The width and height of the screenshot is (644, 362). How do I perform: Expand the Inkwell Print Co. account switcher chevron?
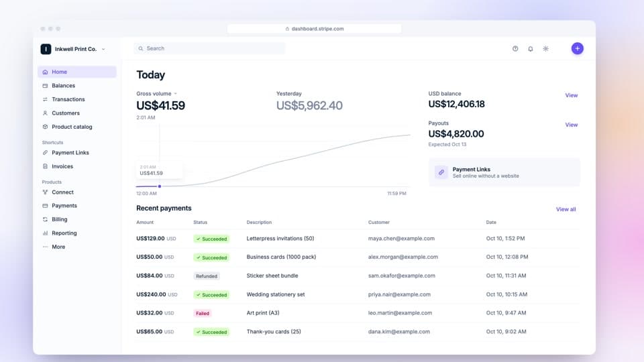click(x=103, y=49)
